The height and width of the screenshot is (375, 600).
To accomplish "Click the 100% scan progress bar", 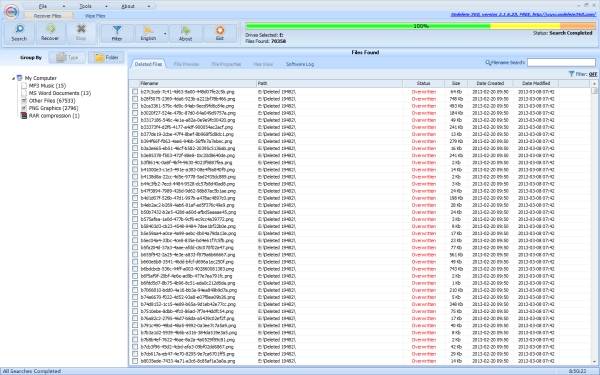I will click(x=421, y=26).
